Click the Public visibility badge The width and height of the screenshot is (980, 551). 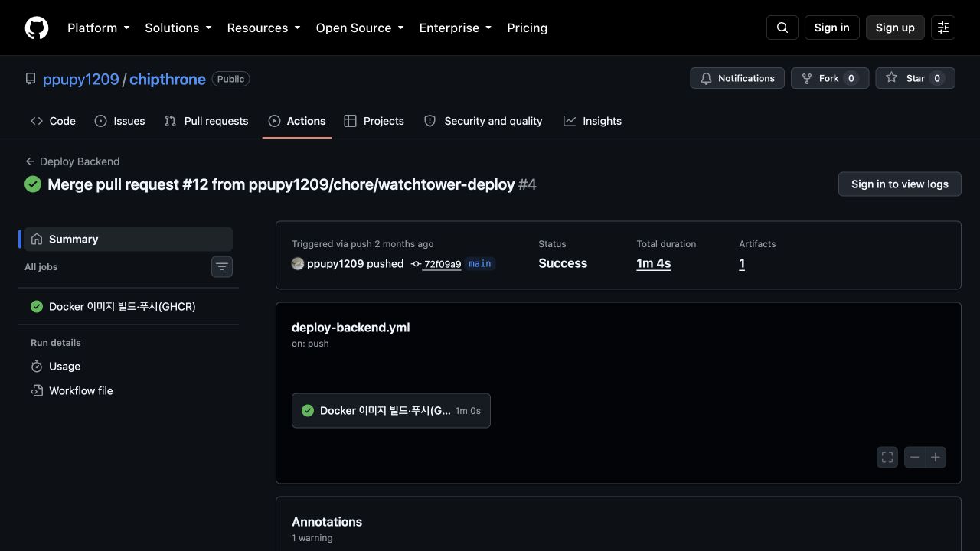tap(230, 79)
